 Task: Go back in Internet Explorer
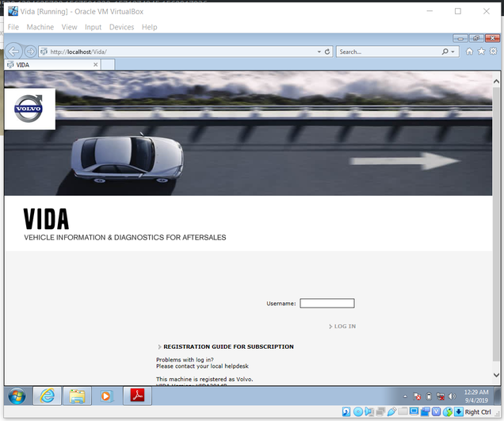(13, 51)
